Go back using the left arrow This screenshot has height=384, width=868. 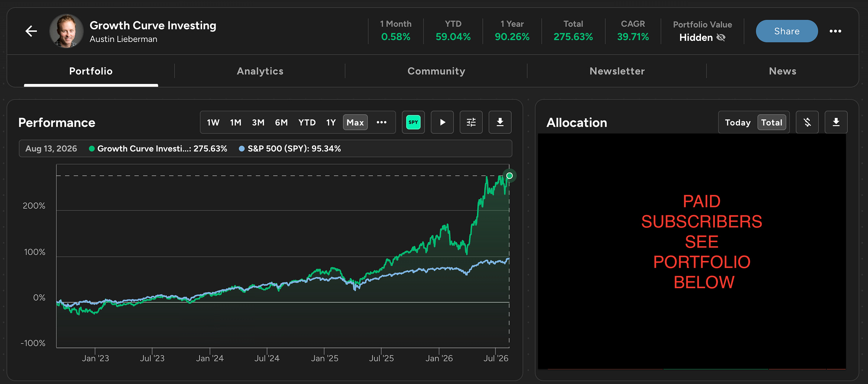(x=31, y=31)
